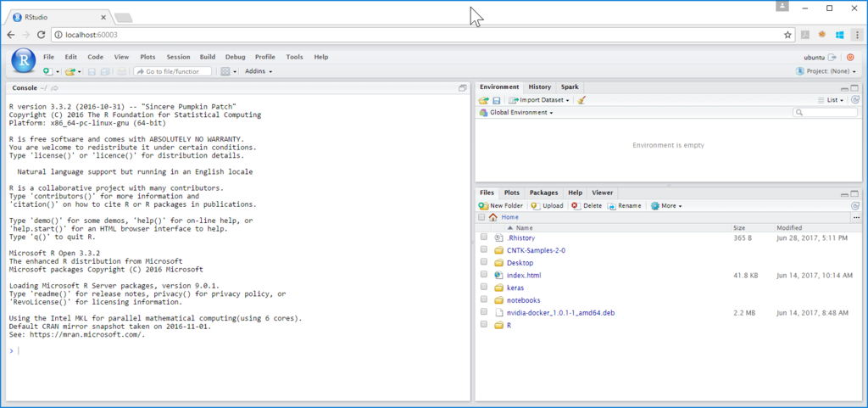Switch to the Packages tab
Viewport: 868px width, 408px height.
tap(543, 193)
